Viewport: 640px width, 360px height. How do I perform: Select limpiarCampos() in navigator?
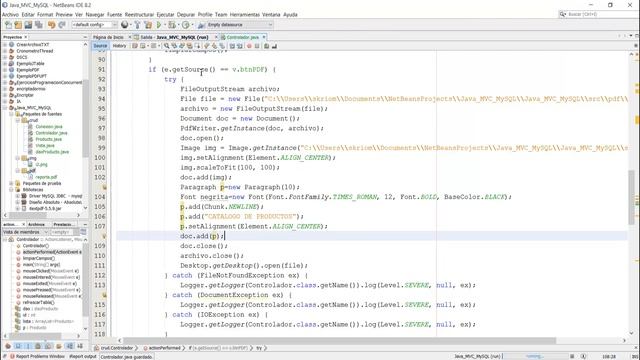39,258
